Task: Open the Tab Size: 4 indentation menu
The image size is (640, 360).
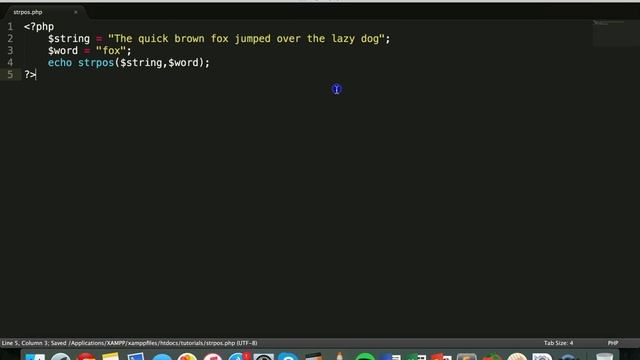Action: 558,343
